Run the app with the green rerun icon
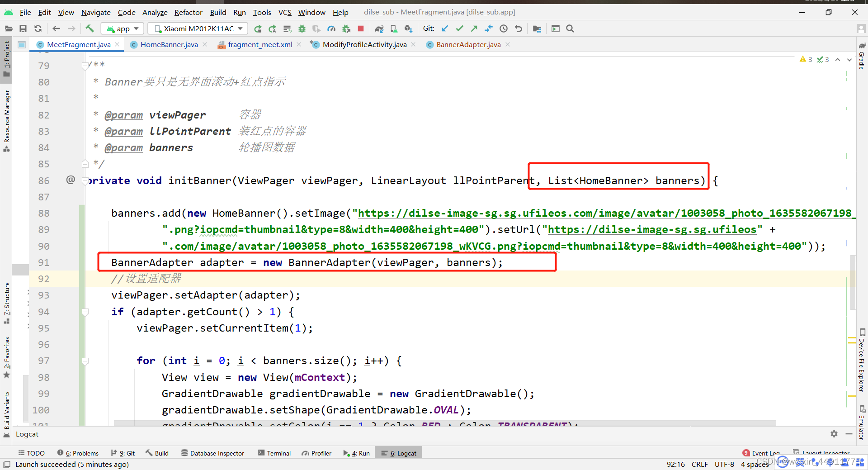This screenshot has width=868, height=470. (258, 29)
